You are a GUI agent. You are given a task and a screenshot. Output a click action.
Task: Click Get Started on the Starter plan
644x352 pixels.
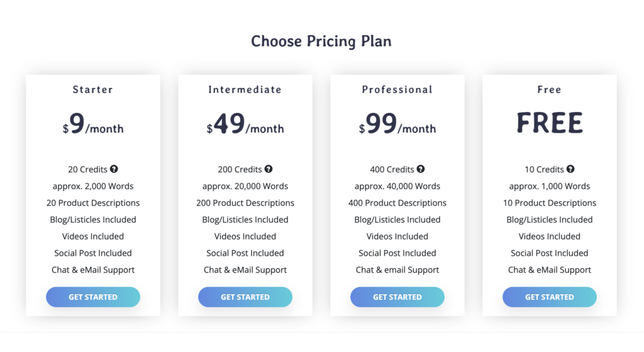pyautogui.click(x=93, y=297)
